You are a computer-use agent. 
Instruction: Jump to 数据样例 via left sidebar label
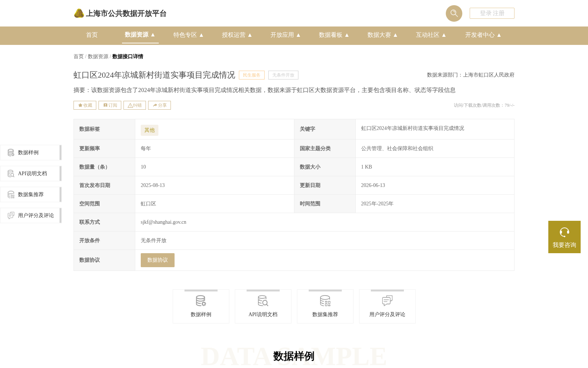click(28, 153)
